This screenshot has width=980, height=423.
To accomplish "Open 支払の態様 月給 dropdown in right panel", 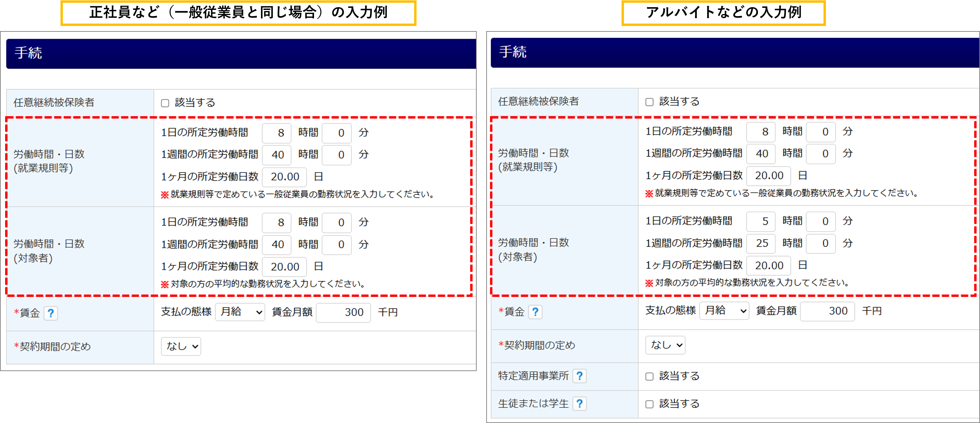I will coord(724,311).
